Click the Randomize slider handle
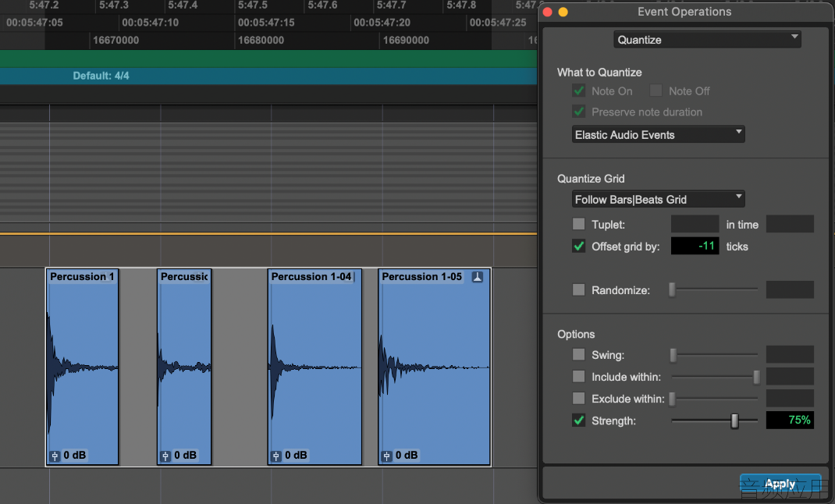This screenshot has height=504, width=835. 672,289
